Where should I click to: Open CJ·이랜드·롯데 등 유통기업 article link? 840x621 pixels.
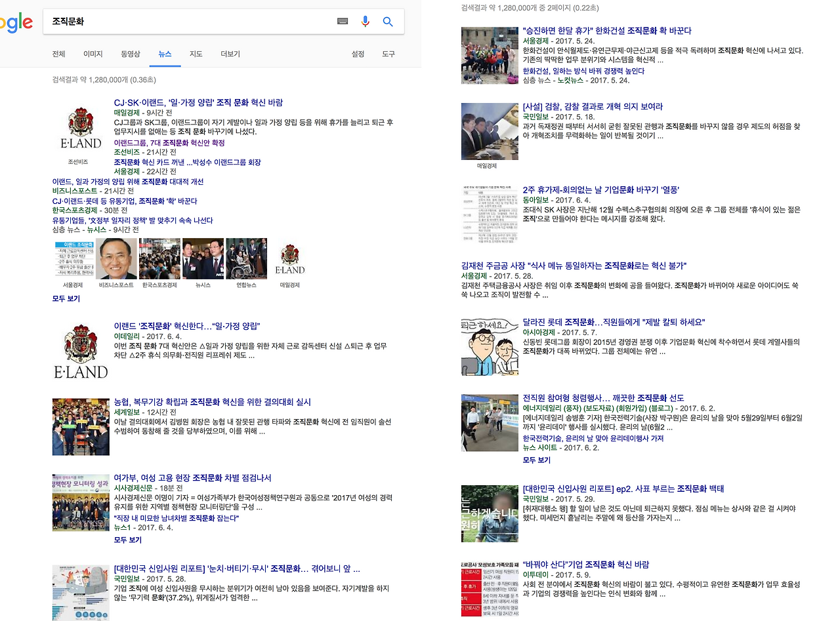pyautogui.click(x=125, y=201)
